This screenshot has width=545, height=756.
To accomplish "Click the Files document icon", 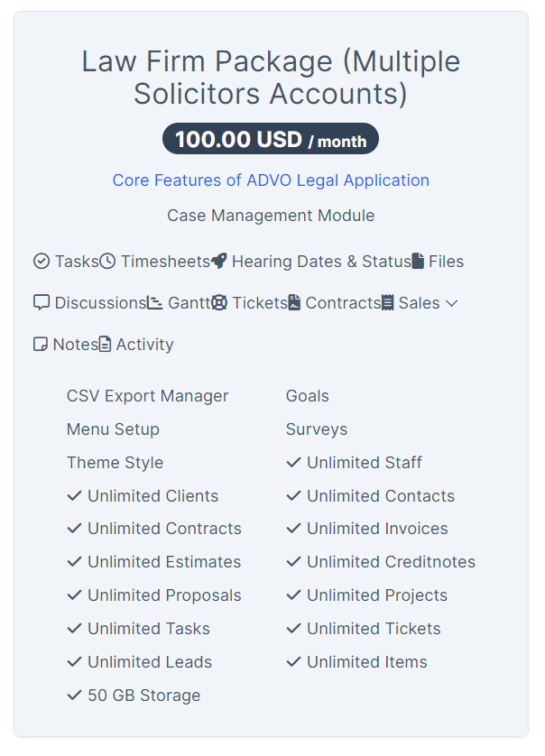I will pyautogui.click(x=418, y=262).
